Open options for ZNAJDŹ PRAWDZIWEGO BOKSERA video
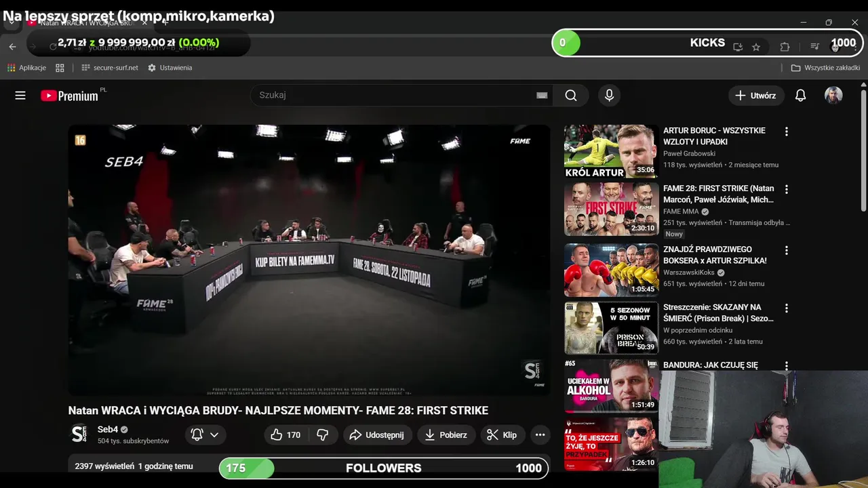The height and width of the screenshot is (488, 868). pyautogui.click(x=787, y=250)
